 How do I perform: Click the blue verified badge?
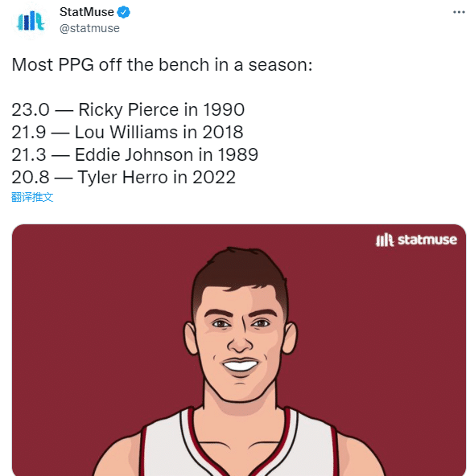(x=124, y=12)
